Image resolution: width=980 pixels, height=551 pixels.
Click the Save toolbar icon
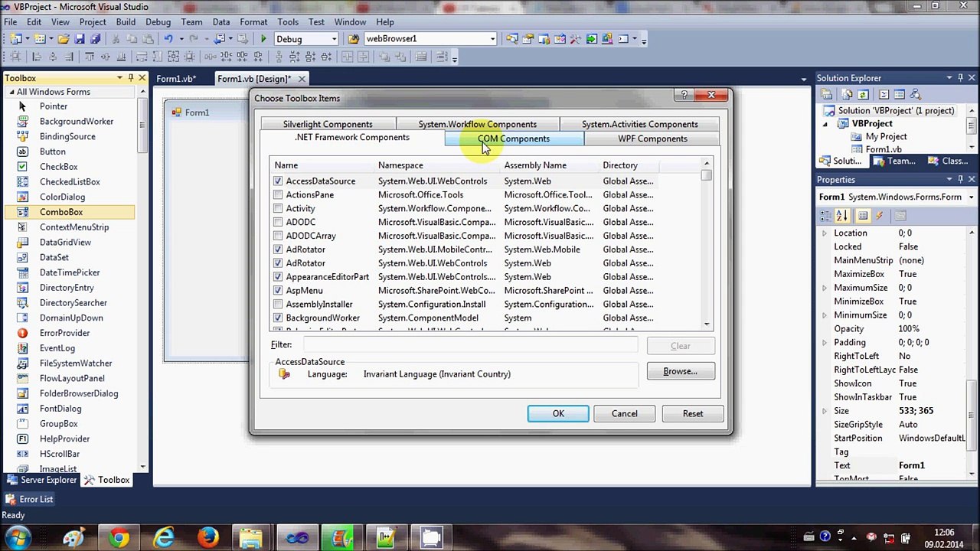[80, 39]
